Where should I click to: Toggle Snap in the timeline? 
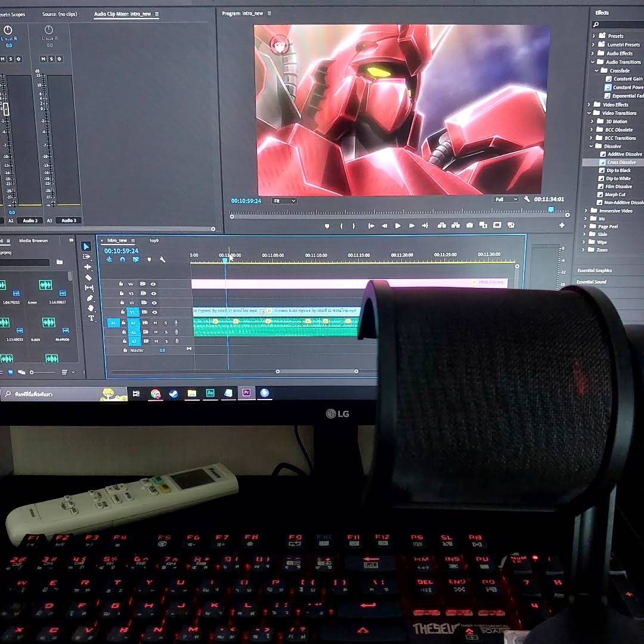[x=122, y=259]
